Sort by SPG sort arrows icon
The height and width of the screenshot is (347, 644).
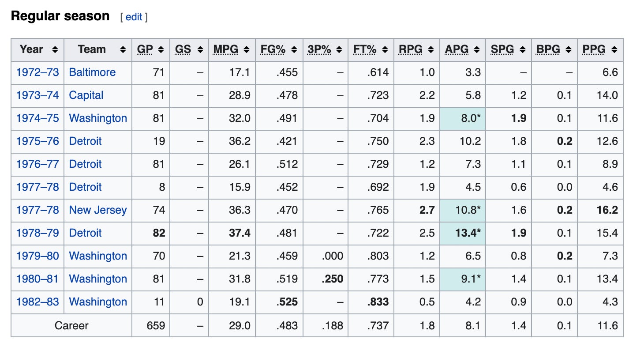tap(522, 50)
